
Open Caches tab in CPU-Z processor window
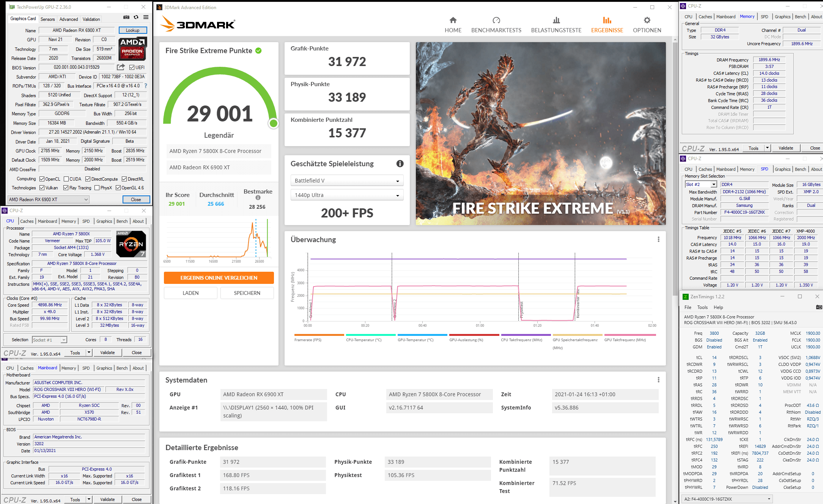[27, 221]
